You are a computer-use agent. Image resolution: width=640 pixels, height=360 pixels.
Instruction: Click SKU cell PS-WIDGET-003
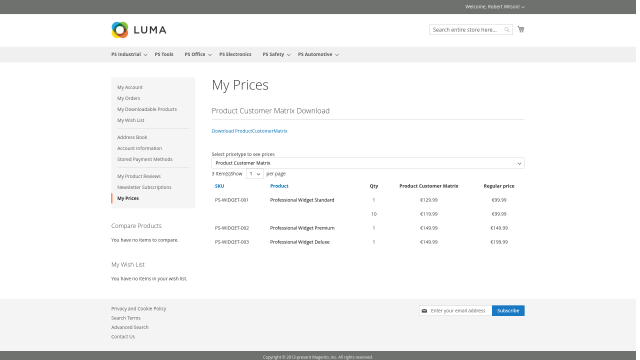tap(231, 242)
